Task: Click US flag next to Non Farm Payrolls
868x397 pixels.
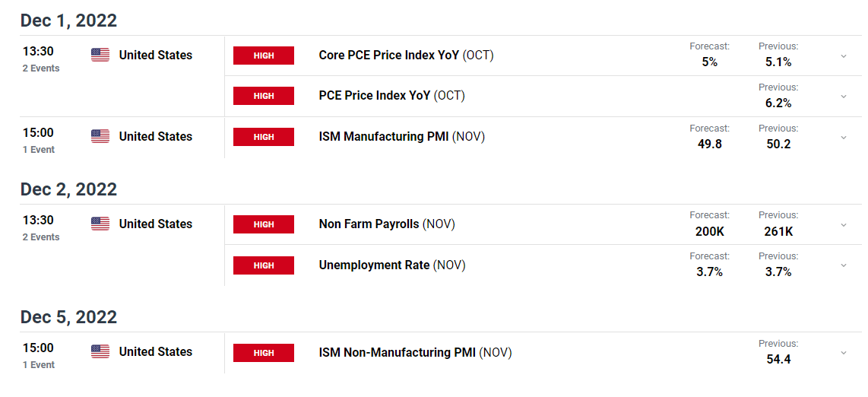Action: [100, 224]
